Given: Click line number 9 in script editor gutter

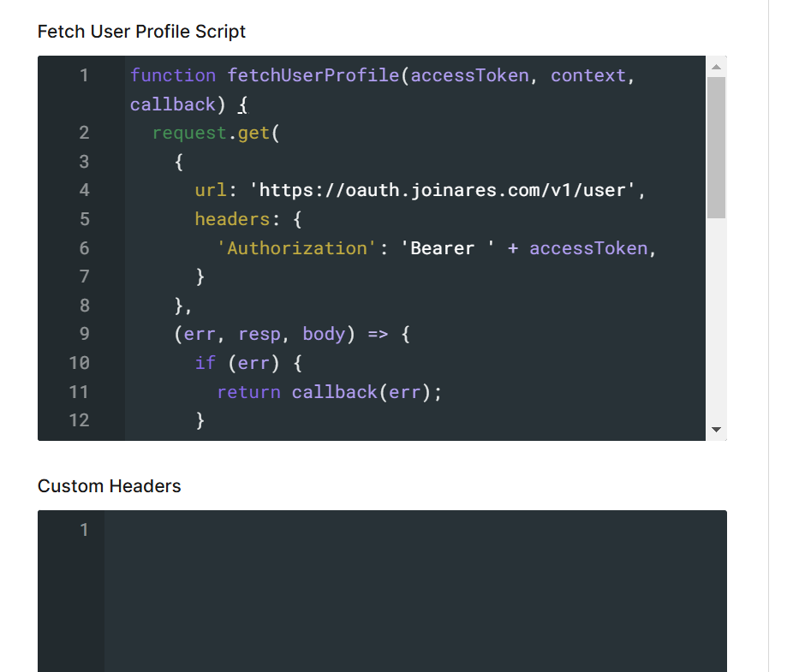Looking at the screenshot, I should click(84, 334).
